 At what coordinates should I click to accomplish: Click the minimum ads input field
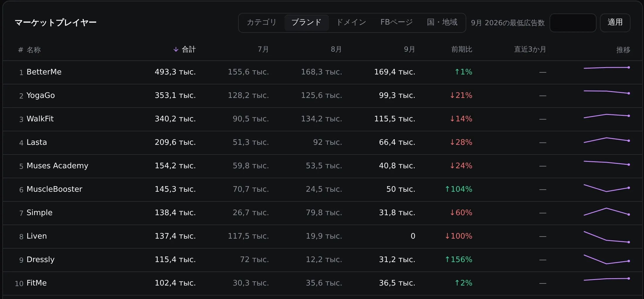click(573, 23)
